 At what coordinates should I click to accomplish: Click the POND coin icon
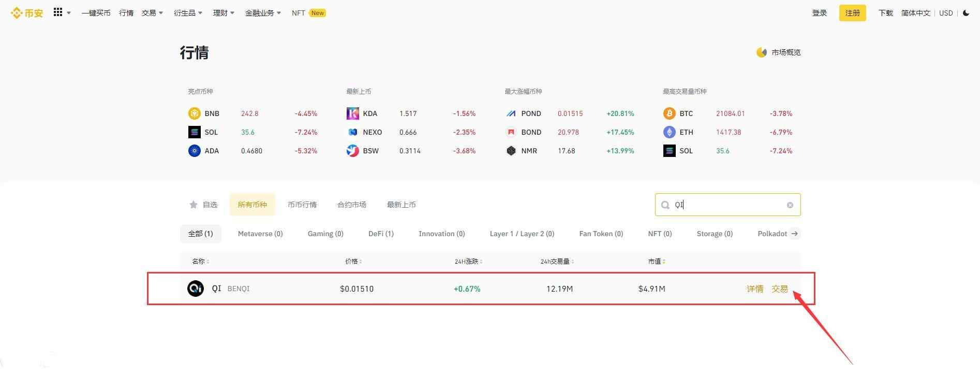click(x=511, y=113)
